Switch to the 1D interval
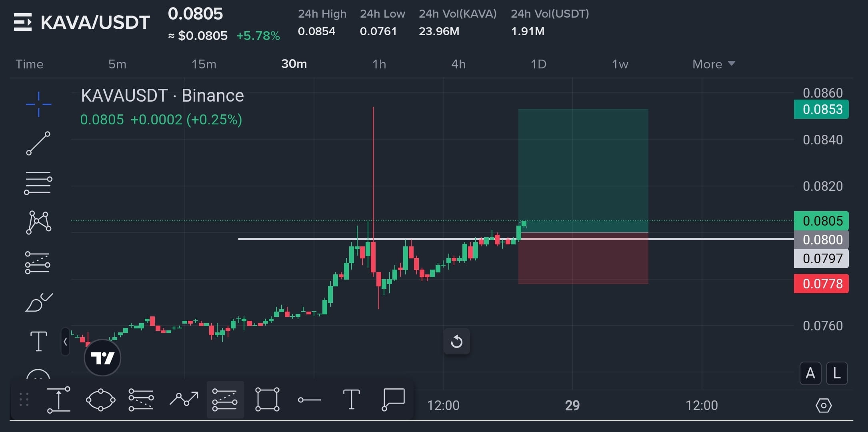Viewport: 868px width, 432px height. [x=538, y=64]
